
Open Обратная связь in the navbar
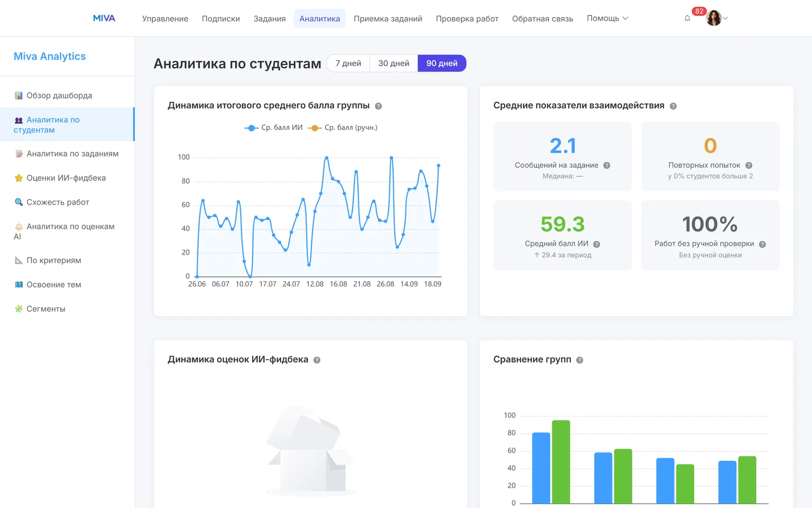[x=543, y=19]
